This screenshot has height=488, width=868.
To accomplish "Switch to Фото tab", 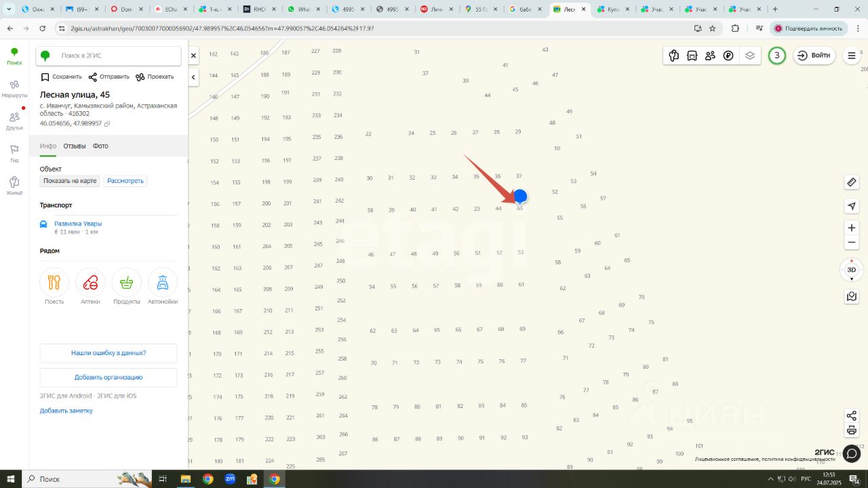I will point(100,146).
